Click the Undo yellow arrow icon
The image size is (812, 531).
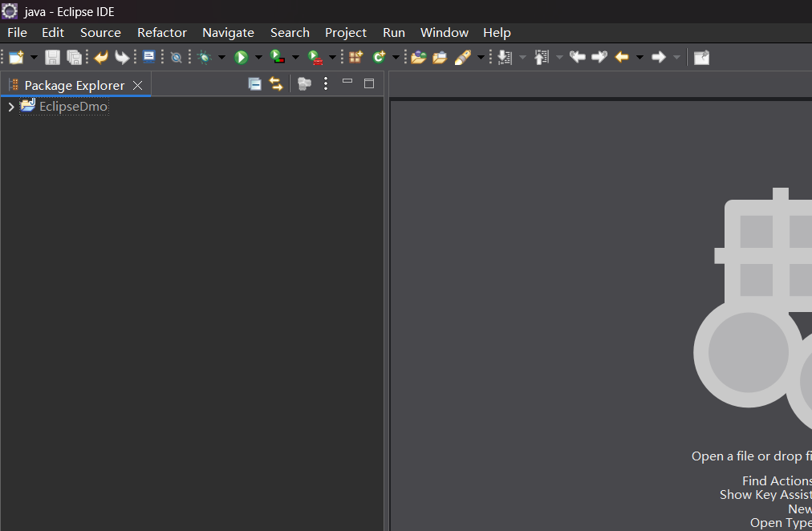pyautogui.click(x=101, y=57)
